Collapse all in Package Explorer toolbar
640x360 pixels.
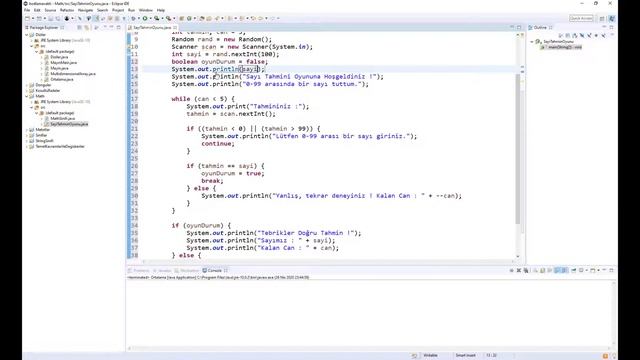coord(80,27)
